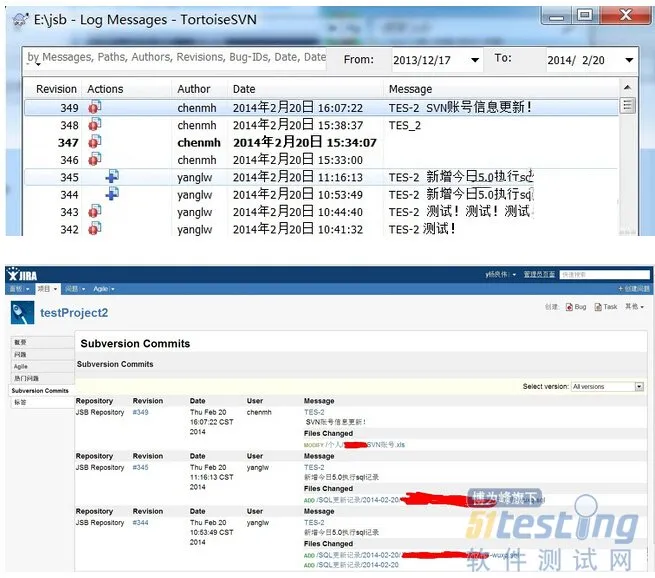The height and width of the screenshot is (578, 655).
Task: Select the Subversion Commits sidebar tab
Action: pyautogui.click(x=41, y=390)
